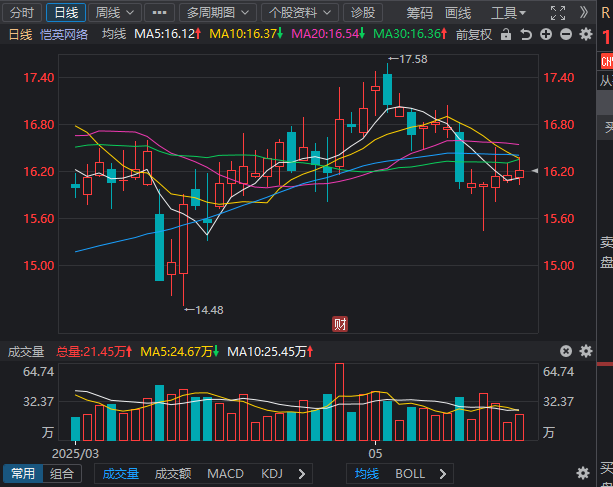Image resolution: width=613 pixels, height=487 pixels.
Task: Select the MACD indicator tab
Action: coord(225,474)
